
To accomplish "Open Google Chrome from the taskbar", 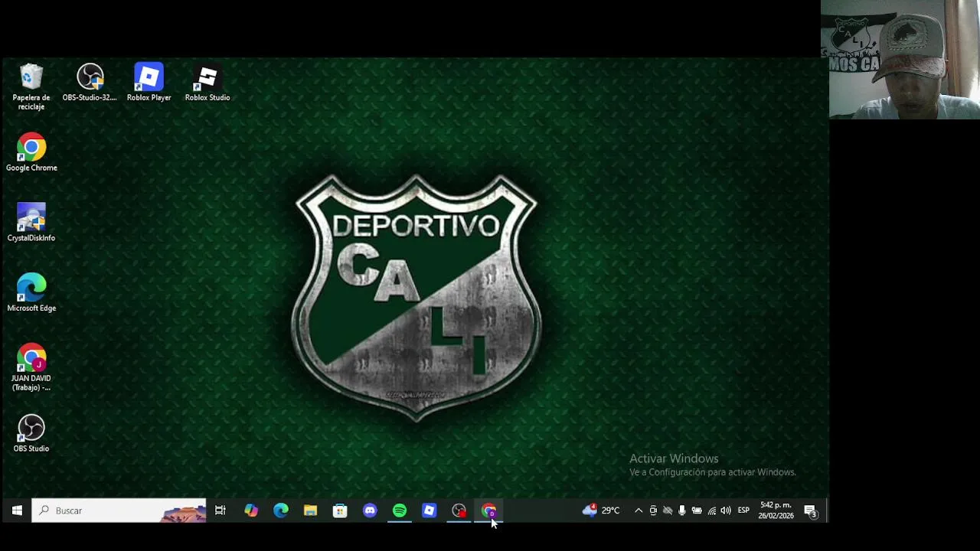I will (x=488, y=510).
